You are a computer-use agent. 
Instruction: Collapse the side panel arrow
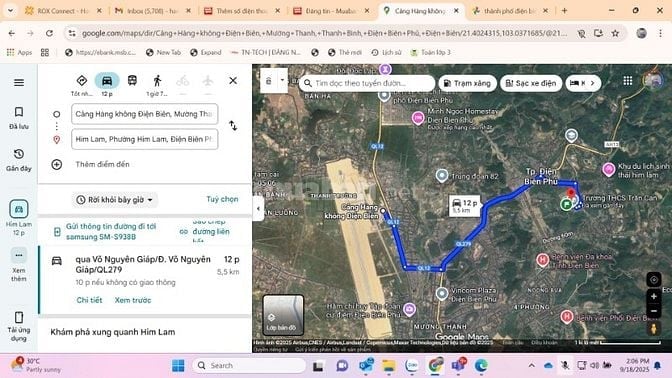(x=258, y=209)
